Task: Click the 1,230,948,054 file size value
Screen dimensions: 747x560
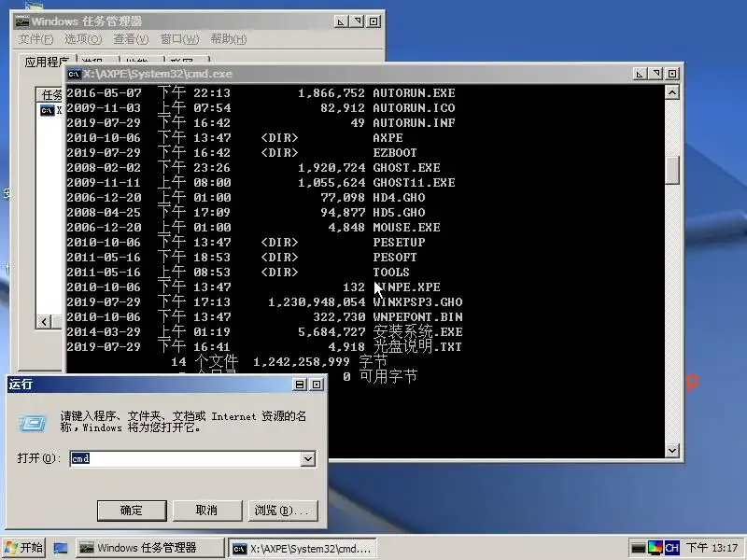Action: [x=317, y=301]
